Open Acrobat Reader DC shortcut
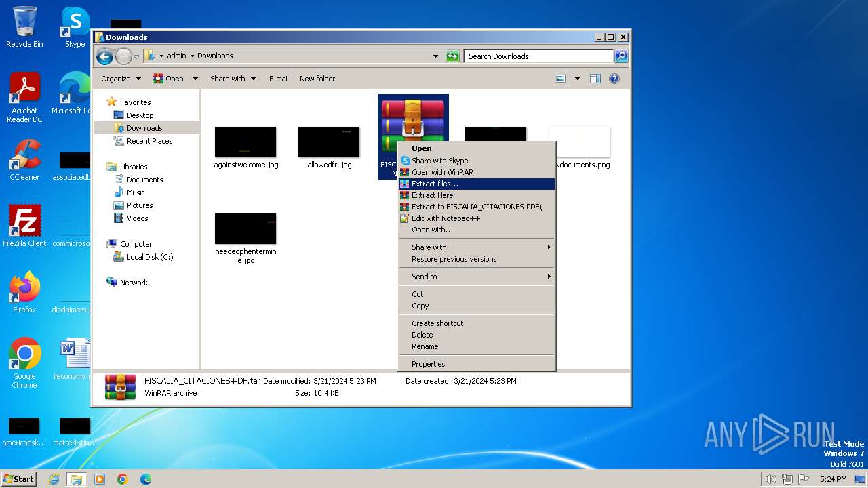Viewport: 868px width, 488px height. 24,98
